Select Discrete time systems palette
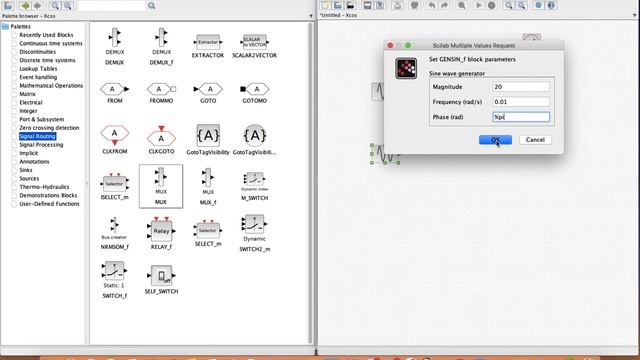This screenshot has width=640, height=360. [47, 60]
